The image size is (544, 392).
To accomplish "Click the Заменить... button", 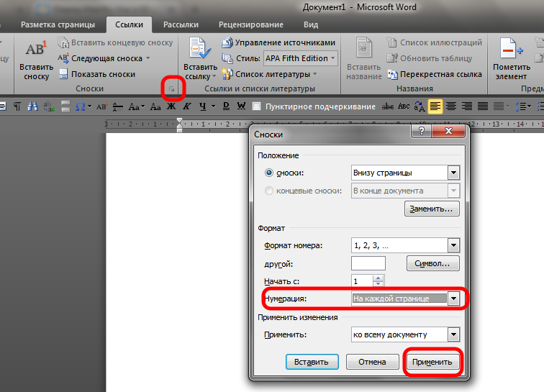I will coord(432,209).
